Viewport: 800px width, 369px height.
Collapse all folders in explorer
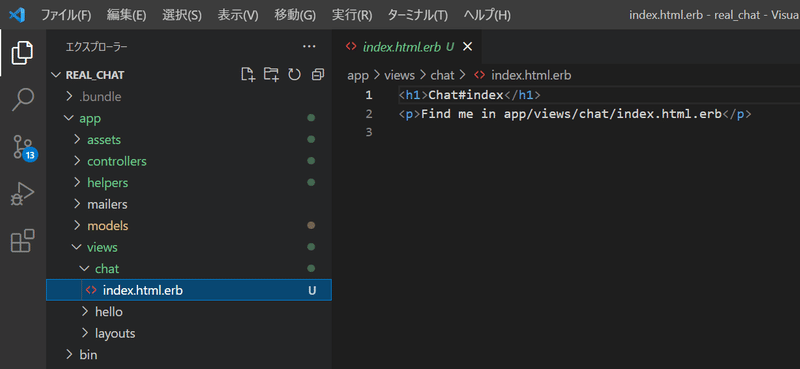coord(318,75)
